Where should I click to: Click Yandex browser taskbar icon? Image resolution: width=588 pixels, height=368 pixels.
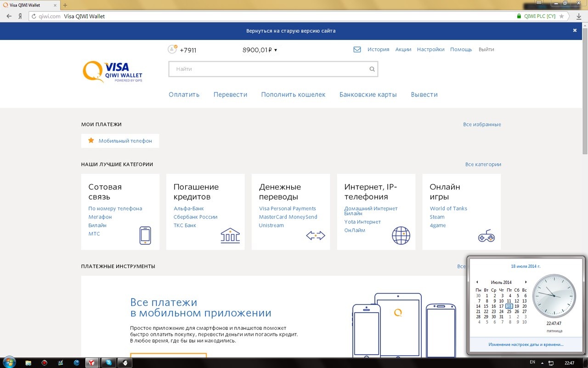pos(92,362)
